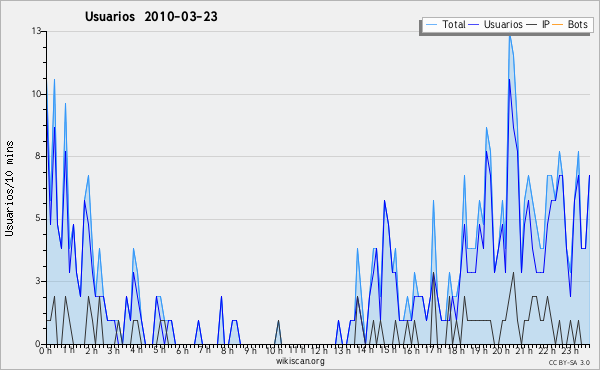Click the 3 value on y-axis
This screenshot has width=600, height=370.
(39, 281)
